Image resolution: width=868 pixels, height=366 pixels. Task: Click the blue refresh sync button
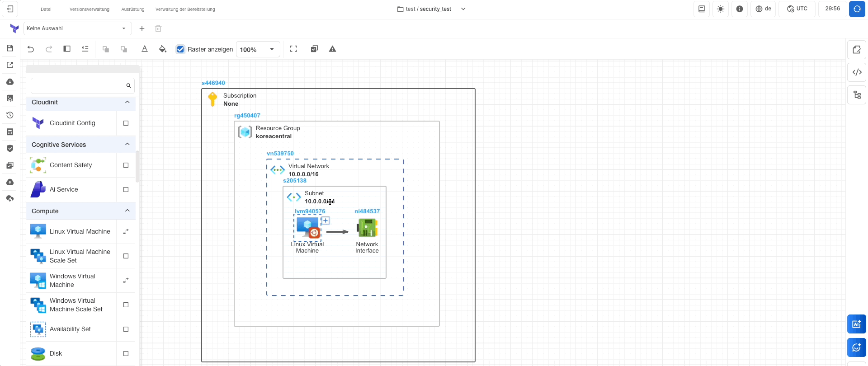[857, 9]
